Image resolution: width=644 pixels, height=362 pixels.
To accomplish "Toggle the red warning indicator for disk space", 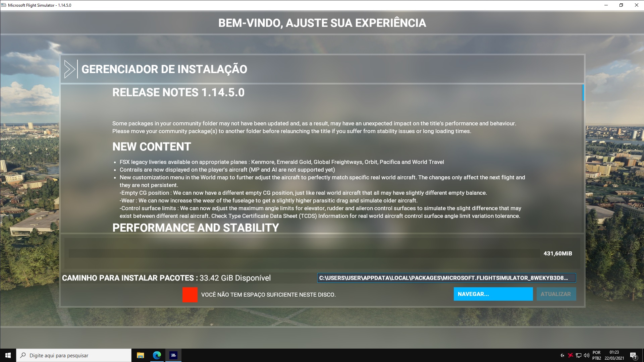I will coord(190,294).
